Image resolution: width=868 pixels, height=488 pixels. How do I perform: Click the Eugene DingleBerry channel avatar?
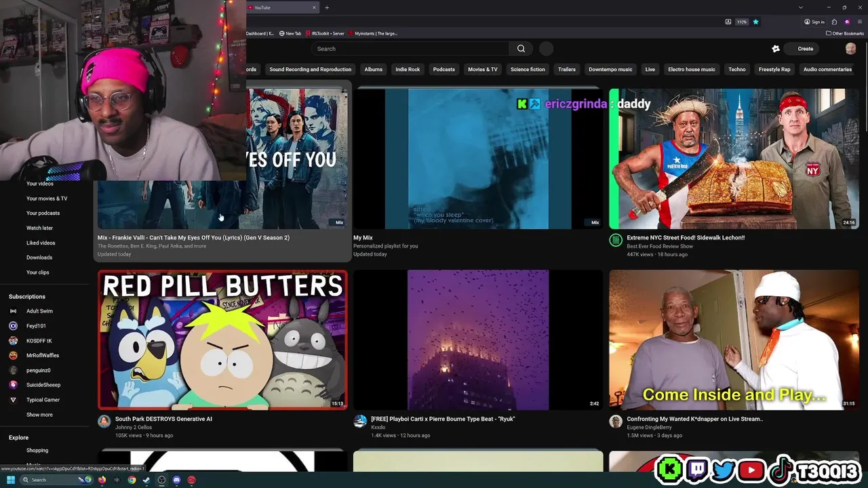pos(616,421)
